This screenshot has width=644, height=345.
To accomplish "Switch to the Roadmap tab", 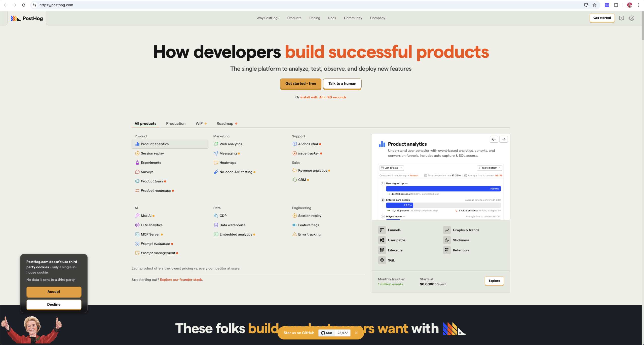I will (x=227, y=124).
